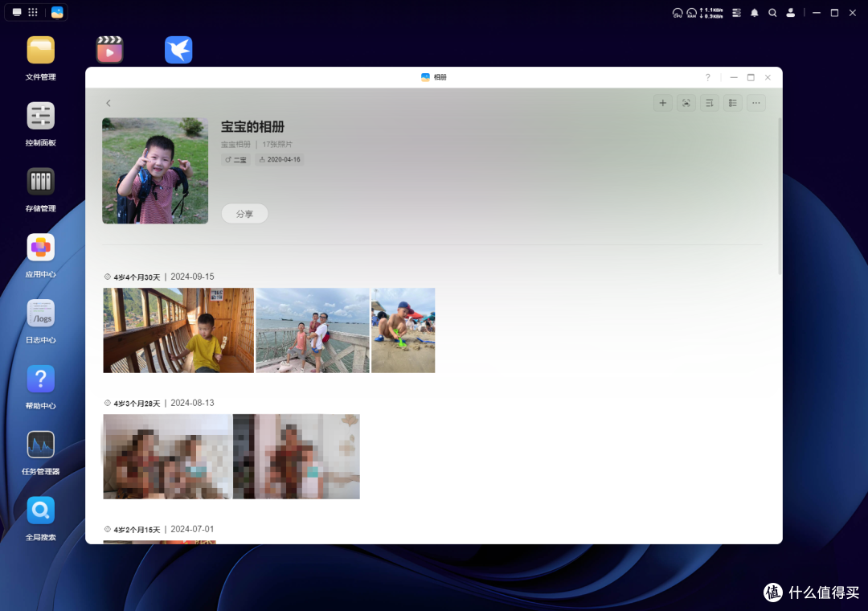Add photos with the plus button

click(x=662, y=103)
